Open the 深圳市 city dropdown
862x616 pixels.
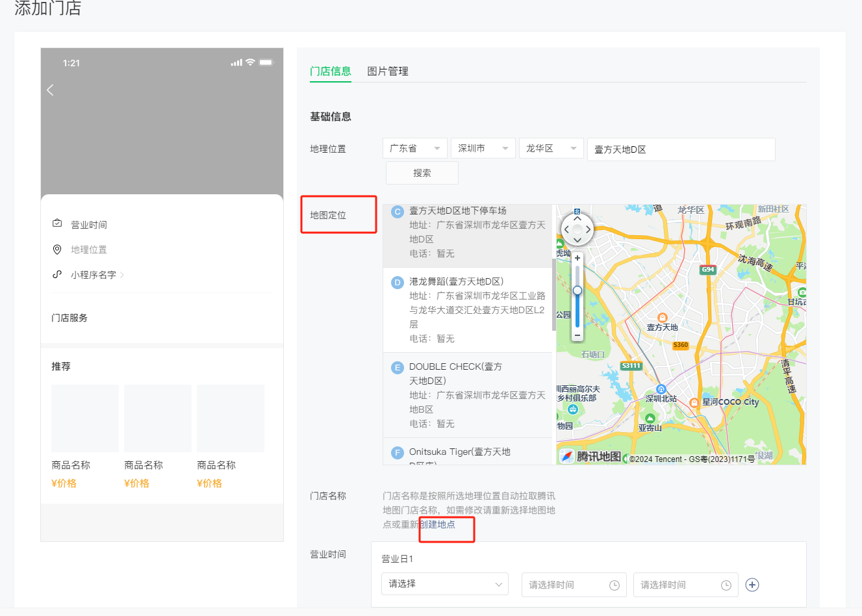(483, 148)
